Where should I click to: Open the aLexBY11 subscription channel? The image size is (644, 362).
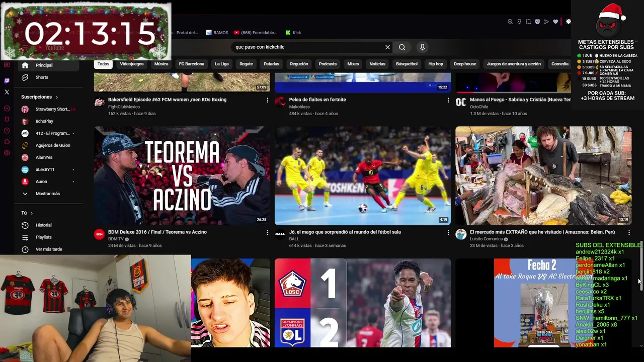[x=49, y=169]
